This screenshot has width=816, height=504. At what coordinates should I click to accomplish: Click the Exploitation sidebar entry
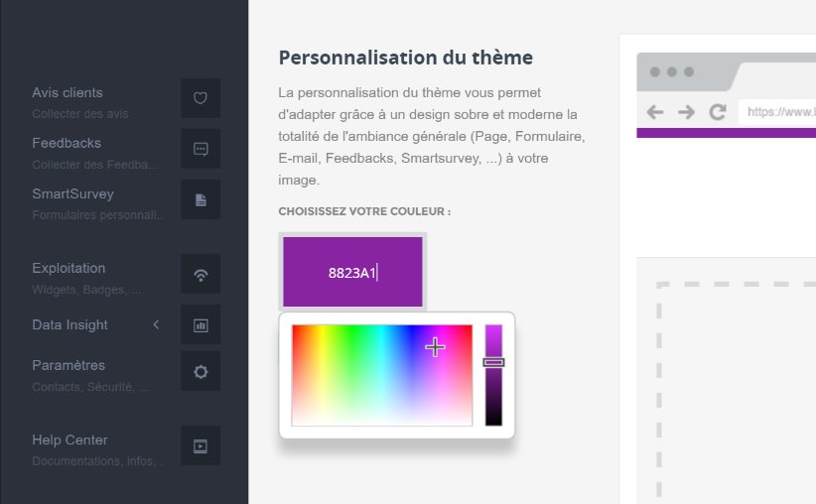pos(68,268)
